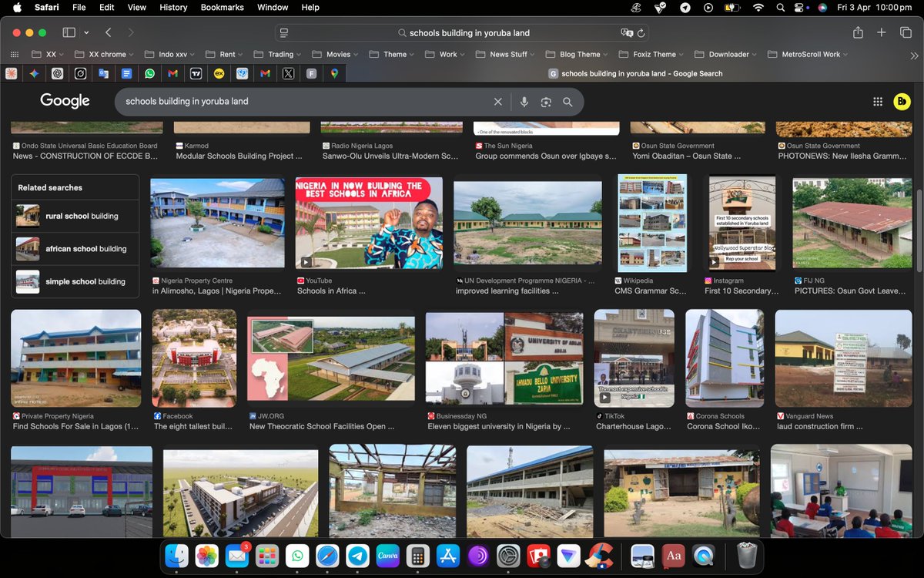Open YouTube best schools in Africa thumbnail
The image size is (924, 578).
(x=370, y=223)
